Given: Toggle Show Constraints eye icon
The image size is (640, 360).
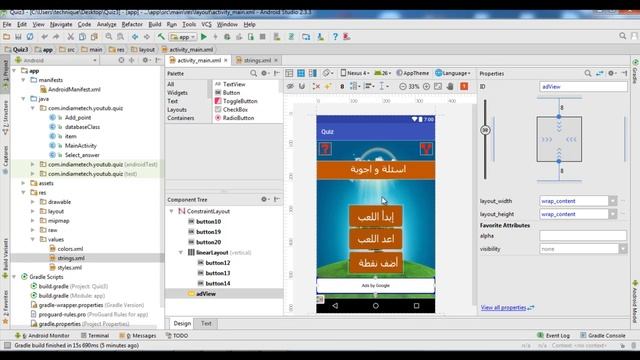Looking at the screenshot, I should coord(290,86).
